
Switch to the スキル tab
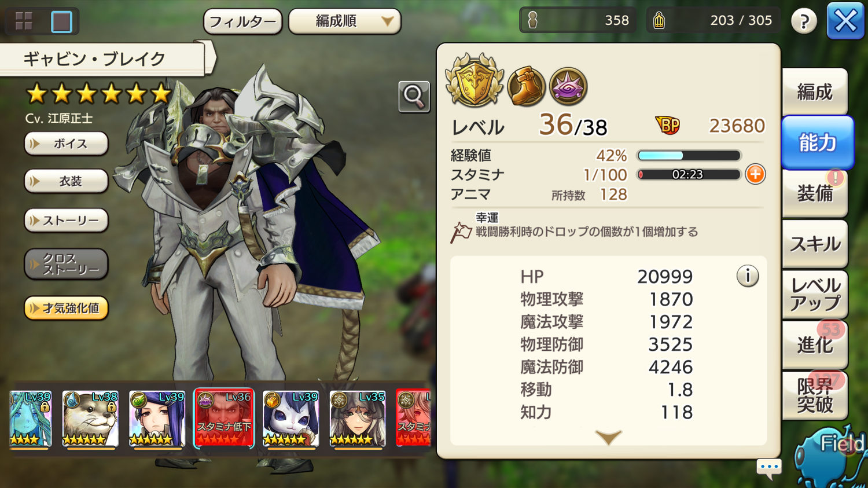(x=815, y=244)
